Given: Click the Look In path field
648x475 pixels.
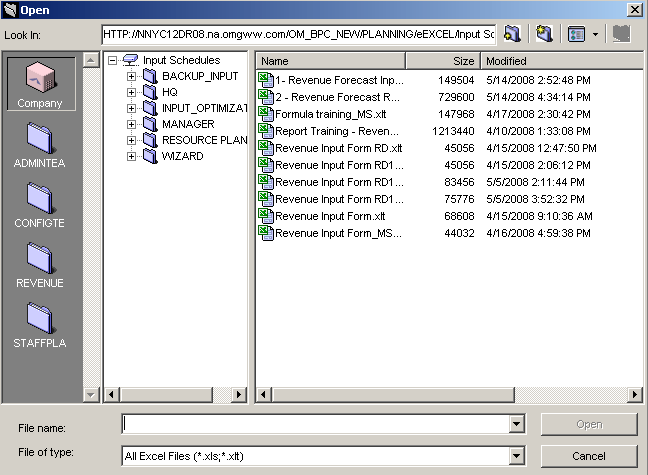Looking at the screenshot, I should pos(298,34).
